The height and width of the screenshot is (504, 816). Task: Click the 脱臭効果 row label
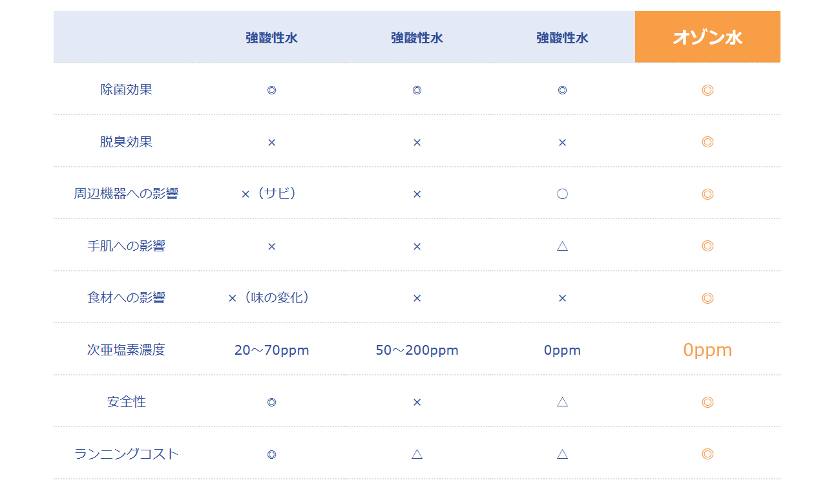127,142
